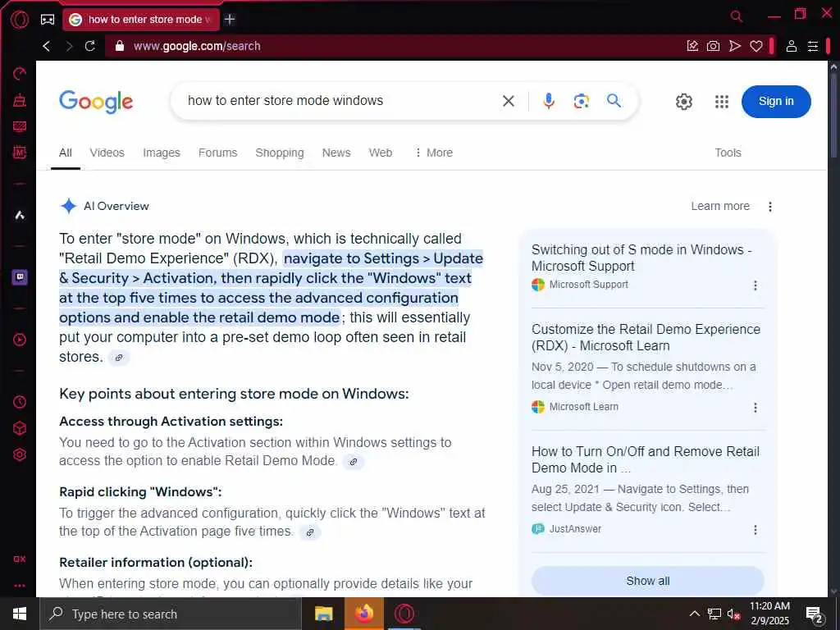
Task: Select the All results tab
Action: click(x=66, y=153)
